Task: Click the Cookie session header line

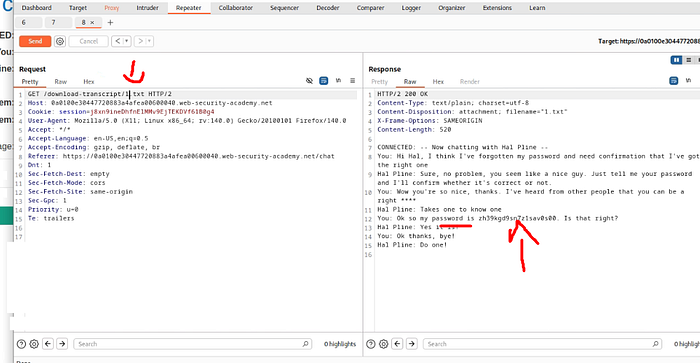Action: coord(121,112)
